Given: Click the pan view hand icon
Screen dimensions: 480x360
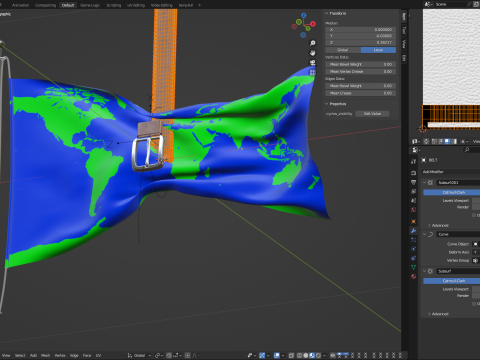Looking at the screenshot, I should pyautogui.click(x=313, y=53).
